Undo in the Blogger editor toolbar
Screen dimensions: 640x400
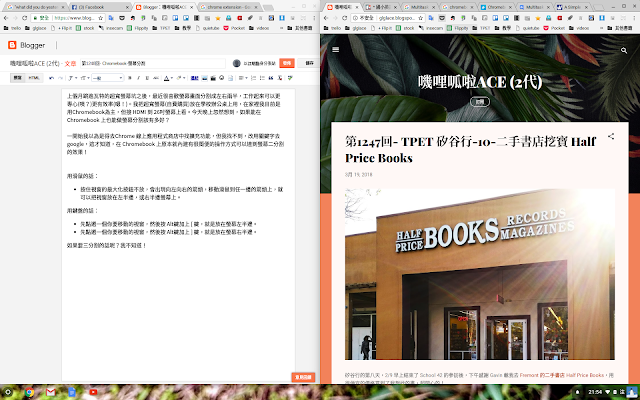51,78
